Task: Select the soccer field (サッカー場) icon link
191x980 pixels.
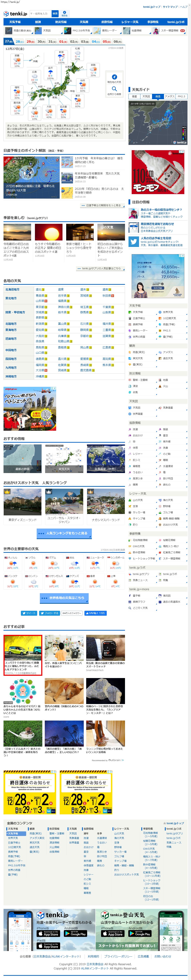Action: (130, 512)
